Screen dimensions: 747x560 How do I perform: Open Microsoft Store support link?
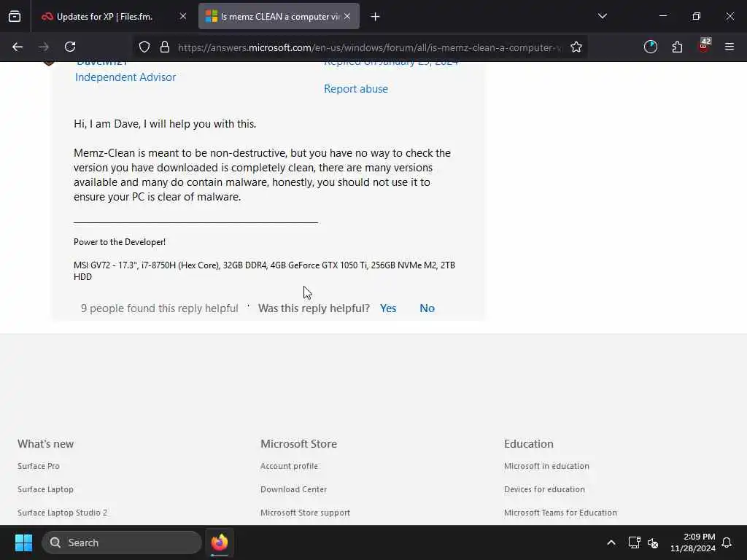coord(306,513)
